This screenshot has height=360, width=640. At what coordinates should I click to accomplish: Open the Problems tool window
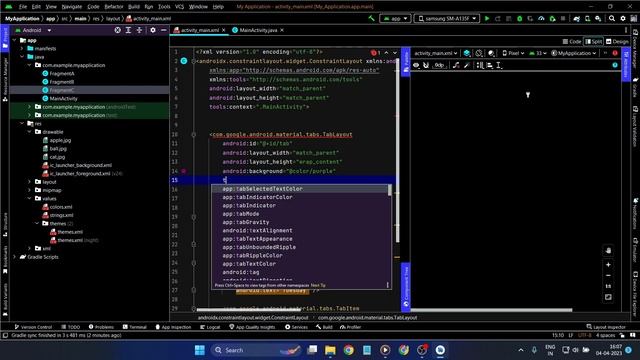pos(101,327)
